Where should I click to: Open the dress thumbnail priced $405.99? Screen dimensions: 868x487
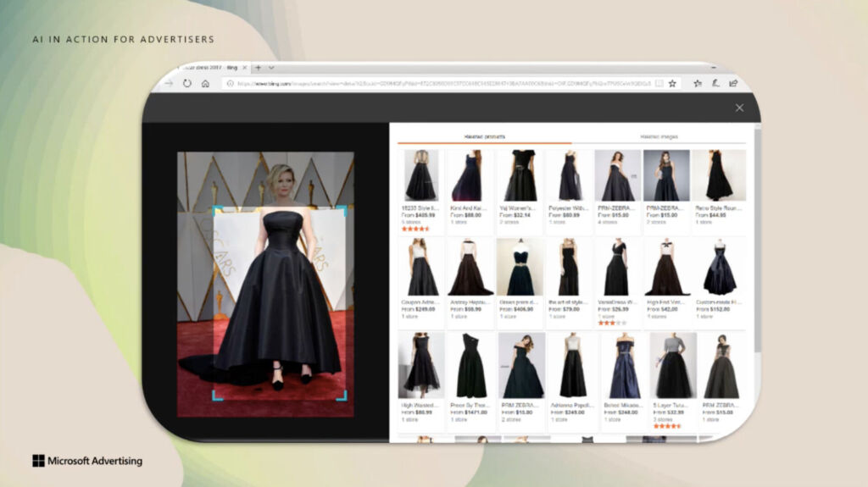click(x=421, y=175)
